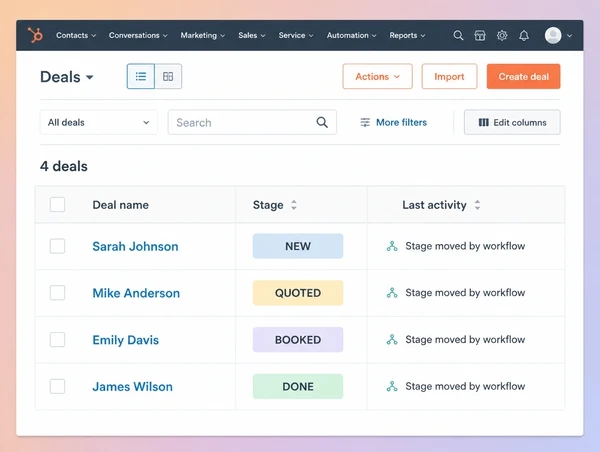Click workflow icon in James Wilson row

(392, 386)
